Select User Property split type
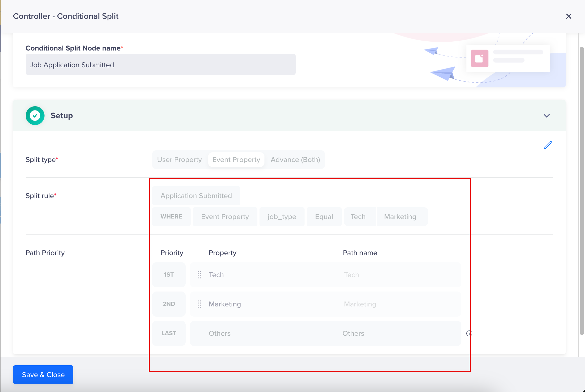The width and height of the screenshot is (585, 392). click(179, 160)
